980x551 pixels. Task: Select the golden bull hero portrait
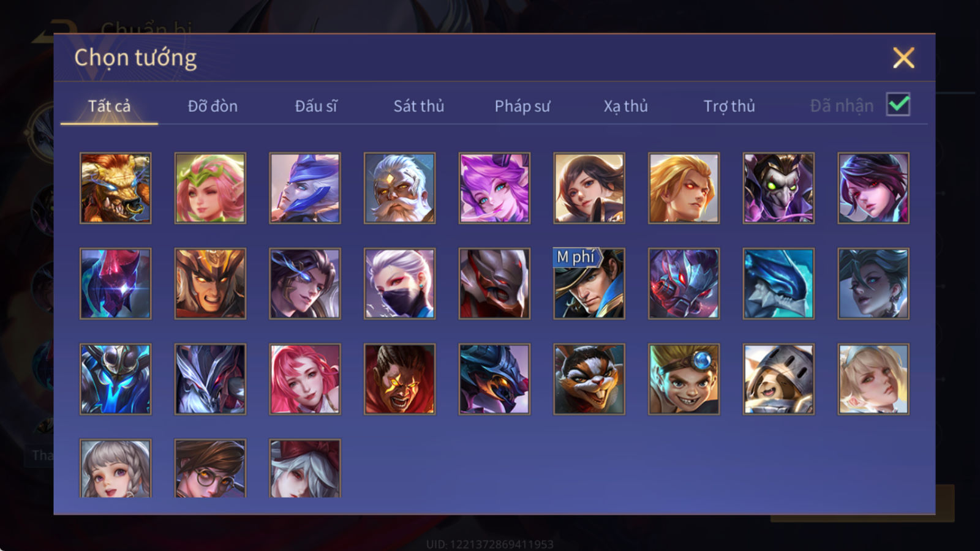click(x=115, y=188)
